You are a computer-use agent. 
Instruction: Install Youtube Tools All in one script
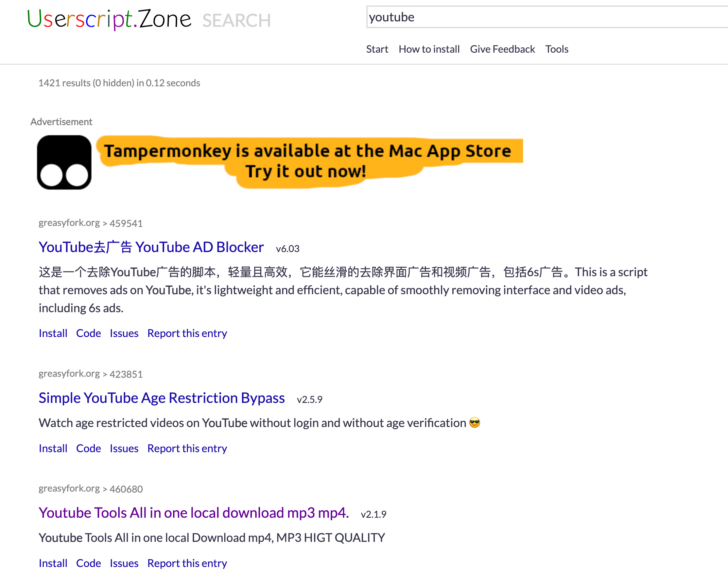click(x=53, y=563)
